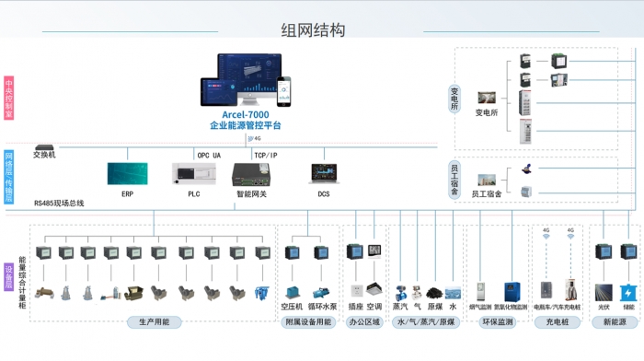644x361 pixels.
Task: Select the PLC controller icon
Action: [x=194, y=173]
